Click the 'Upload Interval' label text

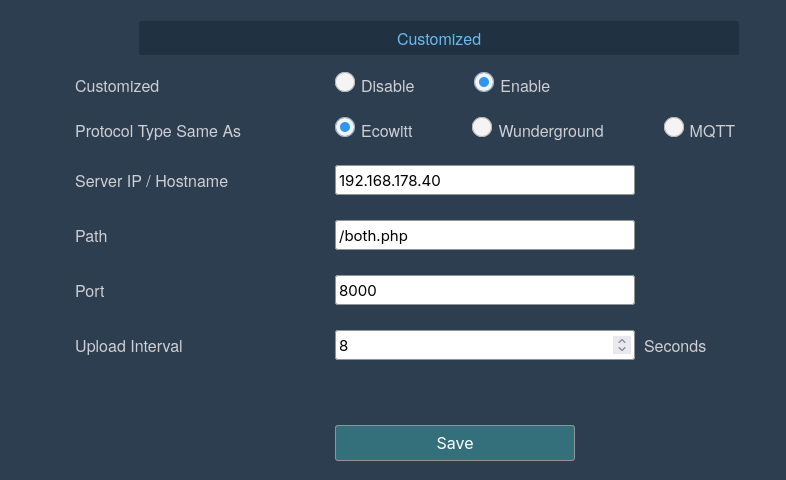click(129, 346)
